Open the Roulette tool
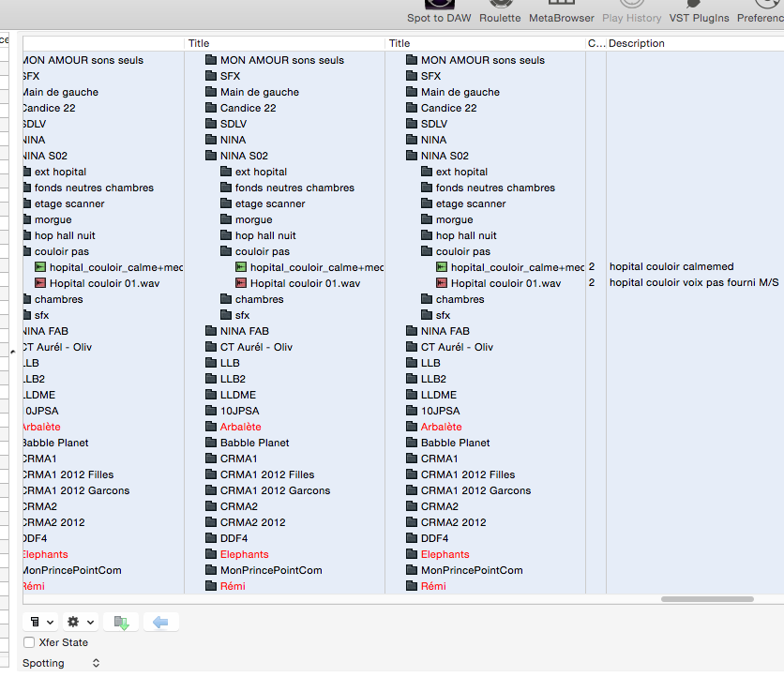Screen dimensions: 784x677 point(500,12)
